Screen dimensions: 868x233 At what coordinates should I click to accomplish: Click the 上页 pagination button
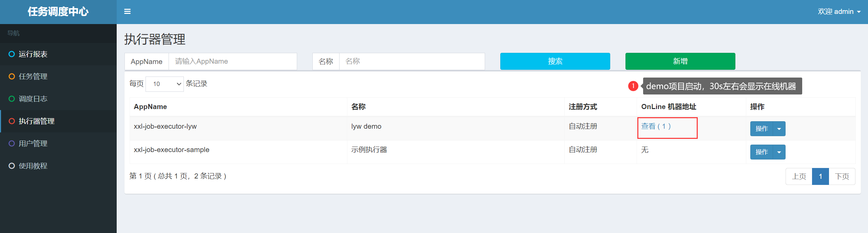pos(799,176)
